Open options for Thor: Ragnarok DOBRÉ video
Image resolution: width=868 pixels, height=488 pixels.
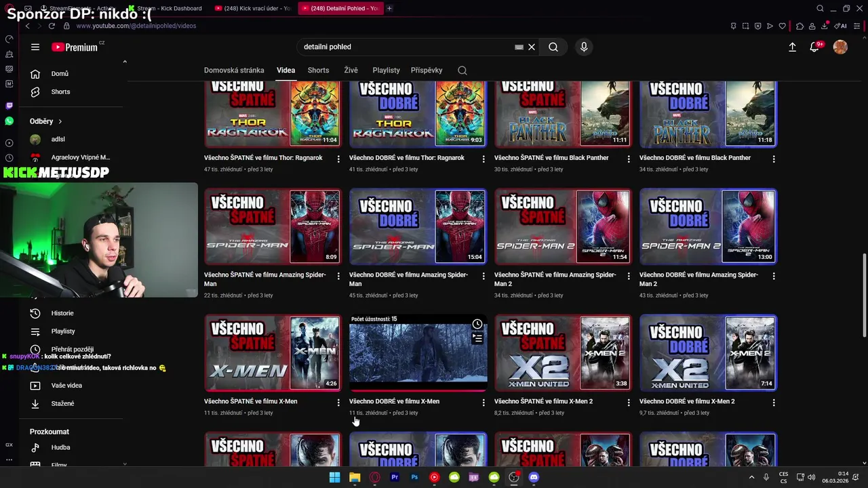pyautogui.click(x=484, y=159)
